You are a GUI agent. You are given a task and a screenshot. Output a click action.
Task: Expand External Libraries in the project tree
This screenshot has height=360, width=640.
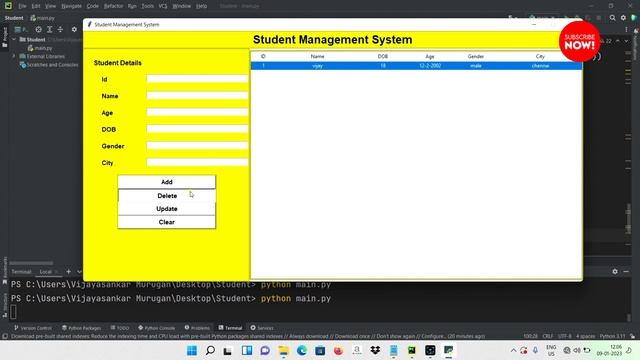click(14, 56)
